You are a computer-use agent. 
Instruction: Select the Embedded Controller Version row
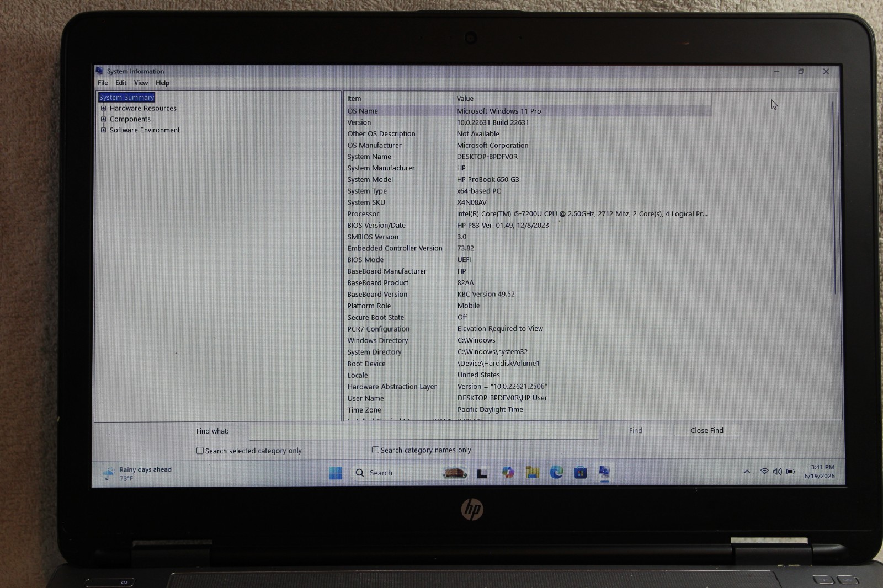[x=528, y=248]
